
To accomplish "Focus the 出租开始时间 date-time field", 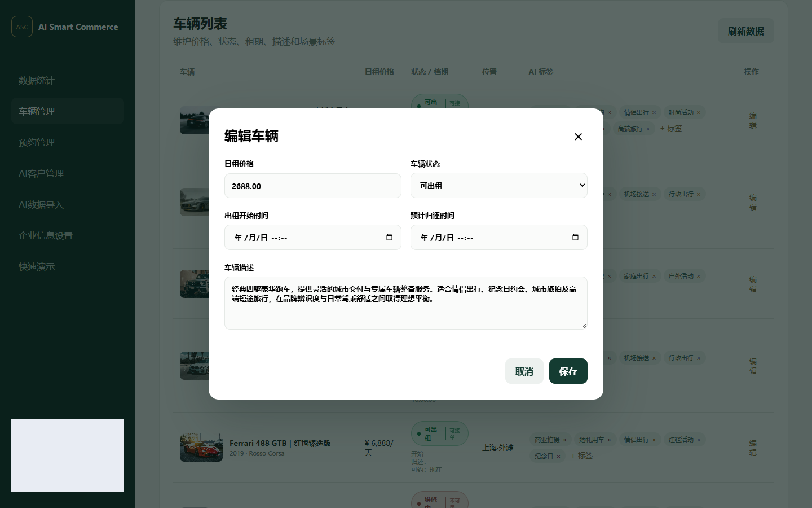I will 313,238.
